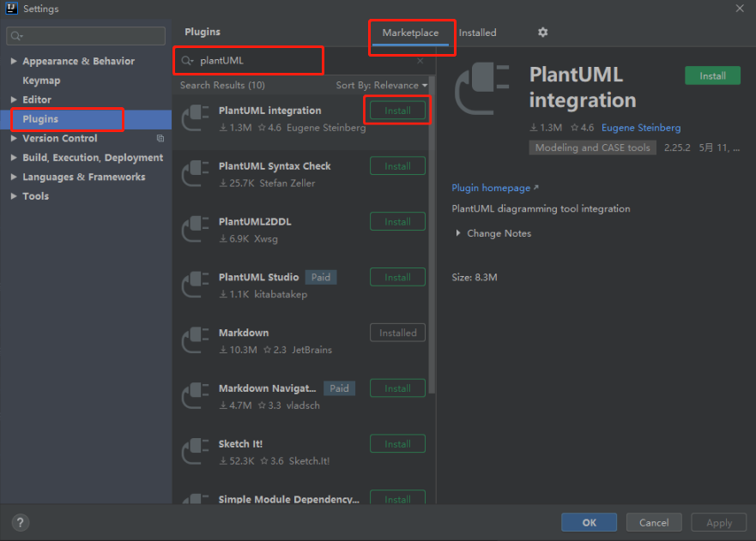The width and height of the screenshot is (756, 541).
Task: Click the Markdown plugin icon
Action: click(x=196, y=341)
